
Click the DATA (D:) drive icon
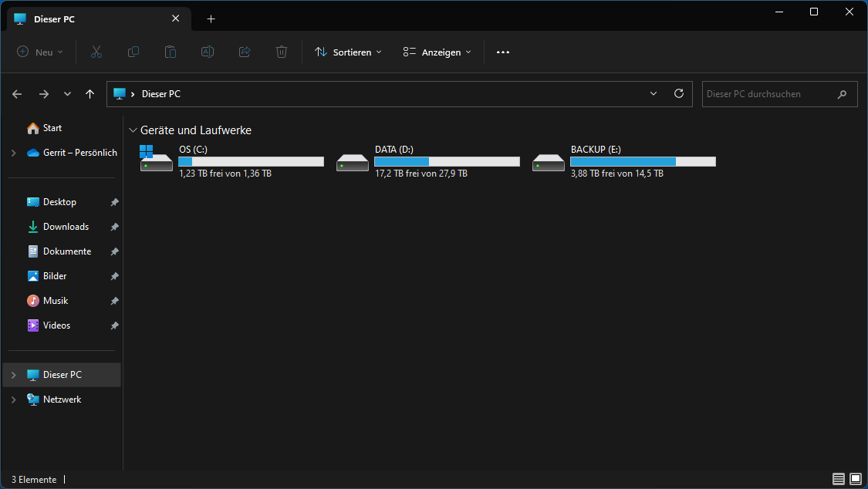point(353,163)
